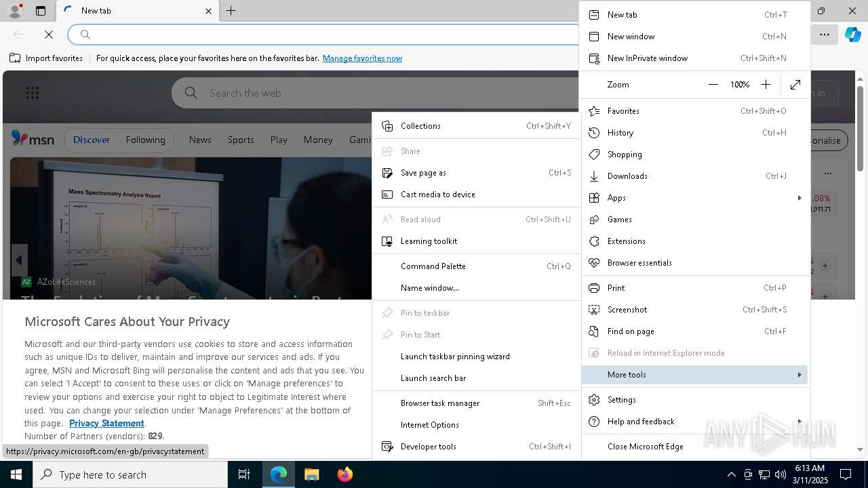Choose Name window option

click(x=476, y=288)
